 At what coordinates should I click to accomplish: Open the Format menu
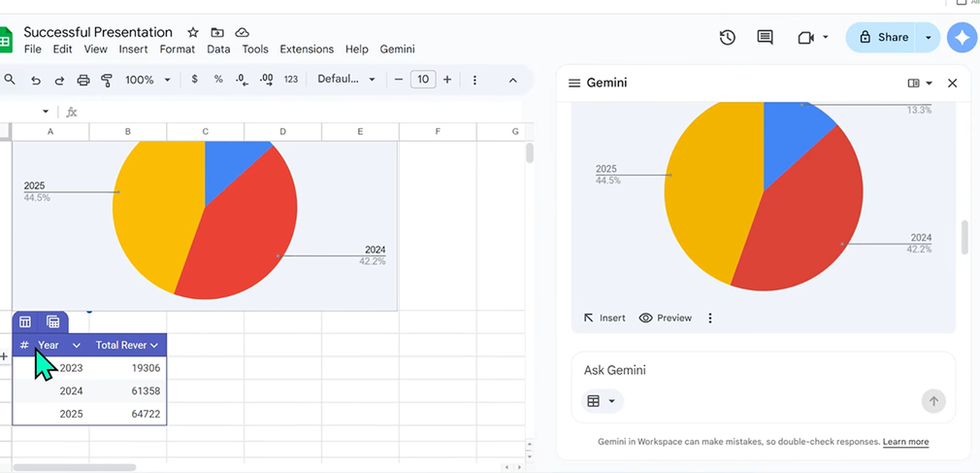coord(178,49)
